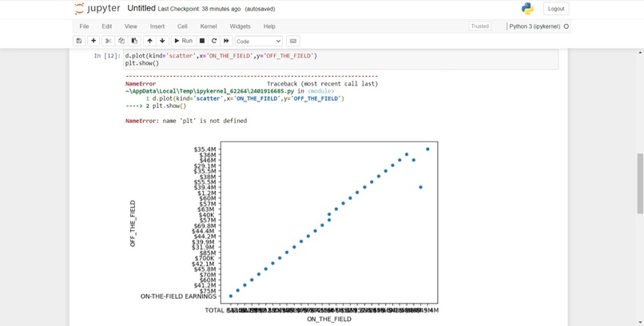This screenshot has width=644, height=326.
Task: Insert a new cell below
Action: point(93,41)
